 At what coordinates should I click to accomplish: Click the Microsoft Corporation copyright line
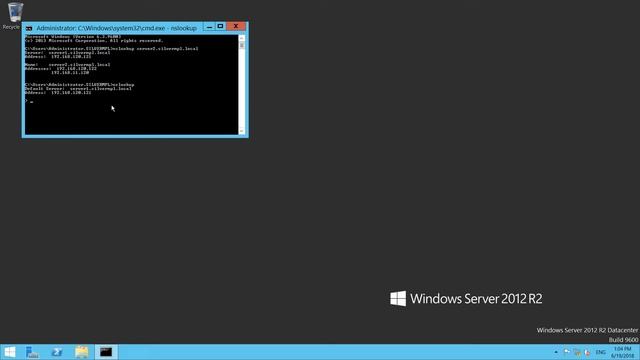94,40
